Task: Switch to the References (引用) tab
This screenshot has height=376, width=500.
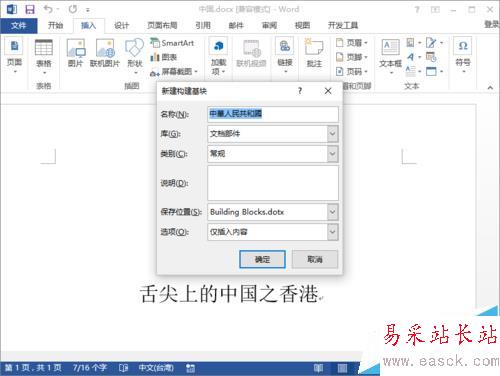Action: point(203,25)
